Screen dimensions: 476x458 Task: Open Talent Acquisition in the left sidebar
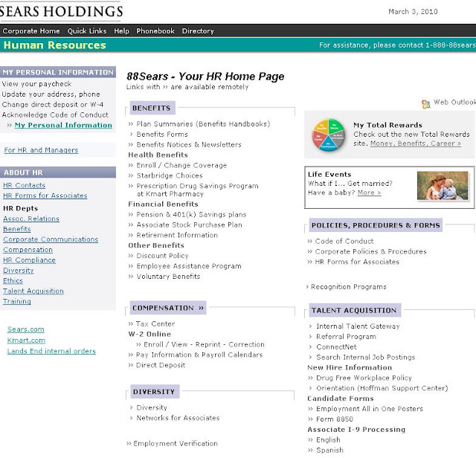coord(33,291)
